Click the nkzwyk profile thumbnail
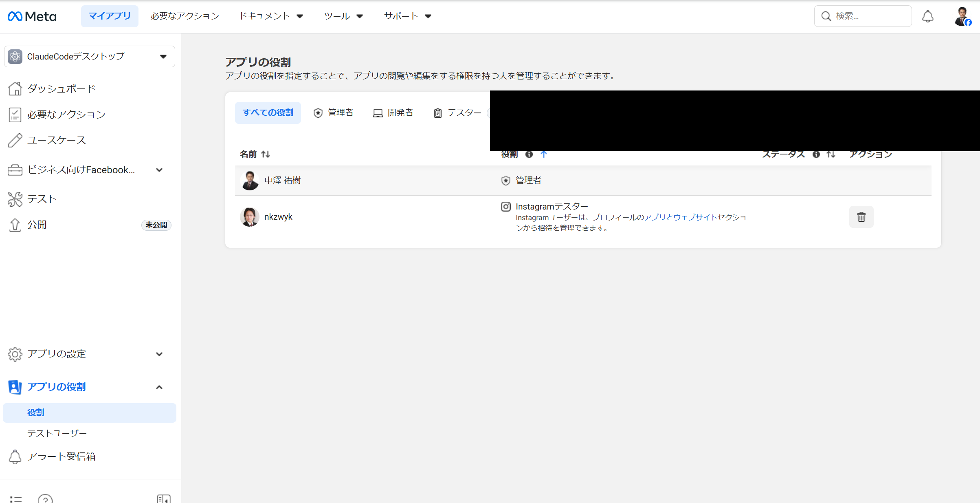Screen dimensions: 980x503 (250, 217)
